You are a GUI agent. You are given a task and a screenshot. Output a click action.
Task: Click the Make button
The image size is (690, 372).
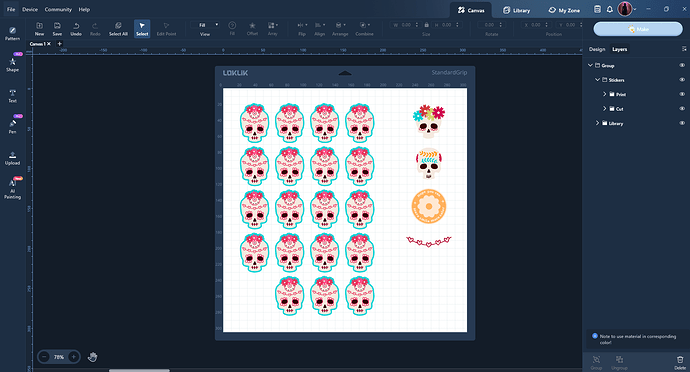click(638, 29)
